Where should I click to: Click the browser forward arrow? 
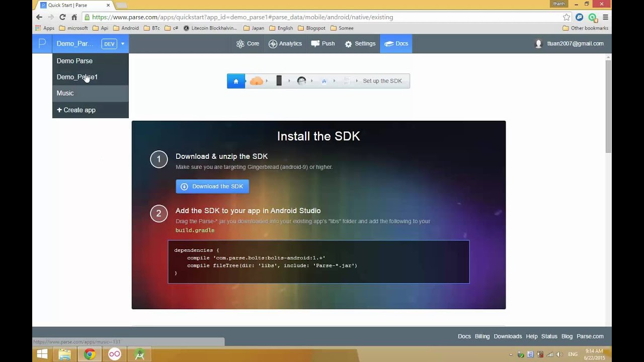(51, 17)
